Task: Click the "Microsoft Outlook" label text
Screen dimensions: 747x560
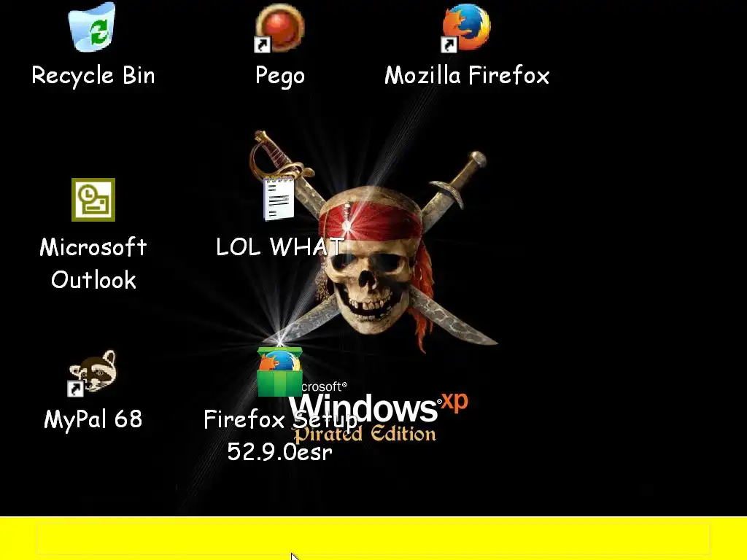Action: (x=93, y=263)
